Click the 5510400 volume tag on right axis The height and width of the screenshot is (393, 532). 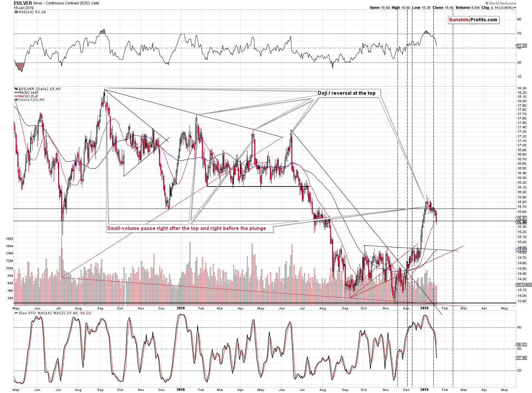pos(524,285)
